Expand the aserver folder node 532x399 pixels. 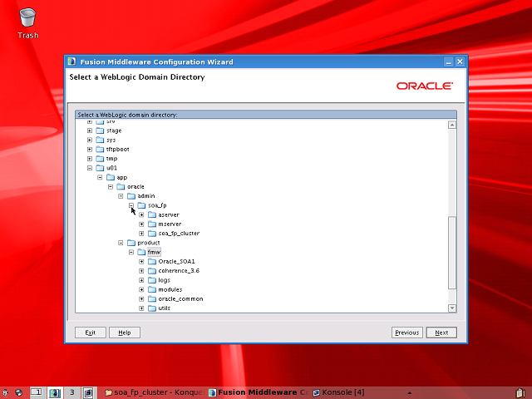(141, 214)
